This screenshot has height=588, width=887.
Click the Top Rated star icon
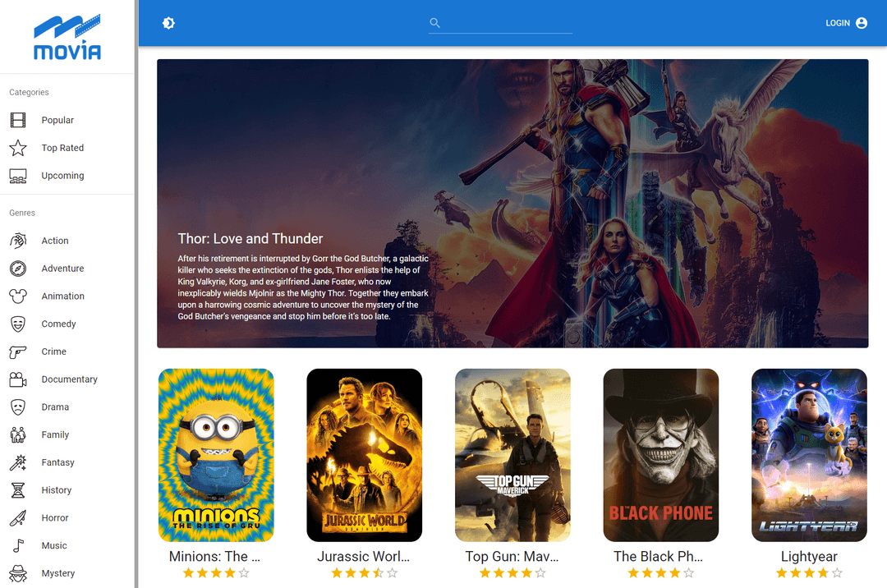[18, 148]
